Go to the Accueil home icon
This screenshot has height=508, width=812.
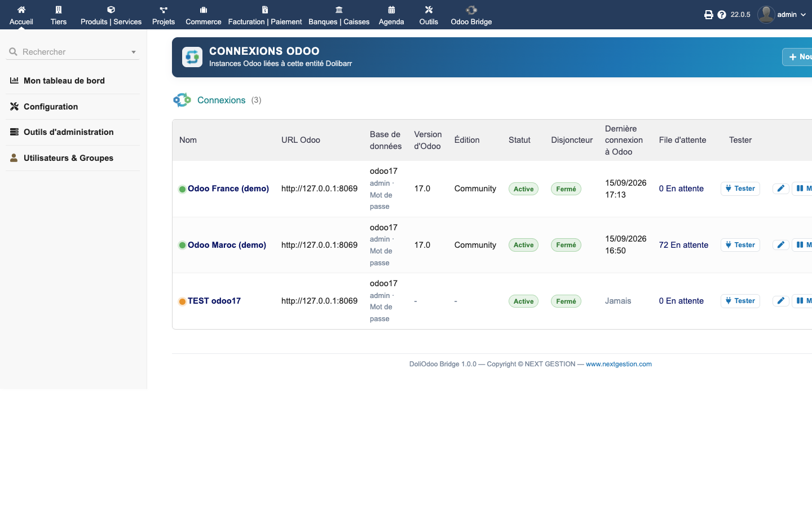(21, 10)
